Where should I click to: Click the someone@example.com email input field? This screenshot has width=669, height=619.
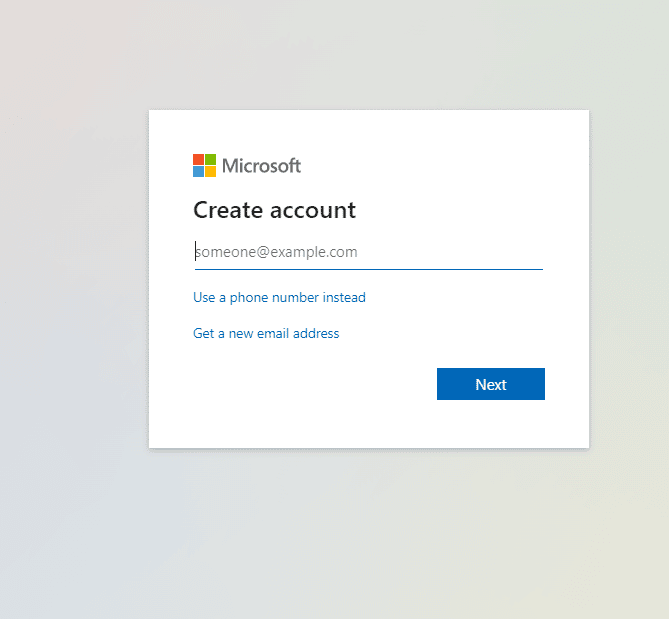click(369, 252)
